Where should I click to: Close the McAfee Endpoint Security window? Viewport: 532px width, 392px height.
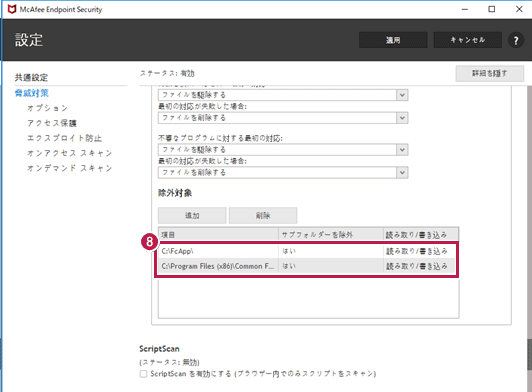(x=519, y=9)
